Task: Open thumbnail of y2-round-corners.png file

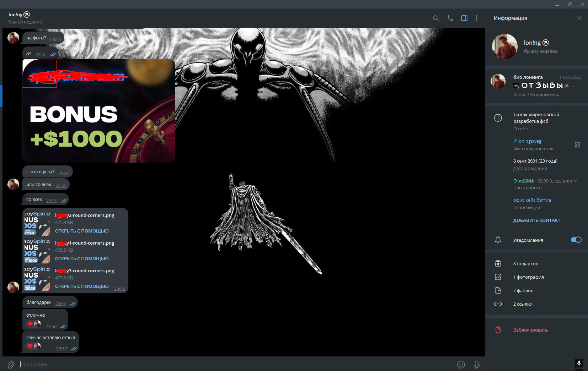Action: [37, 223]
